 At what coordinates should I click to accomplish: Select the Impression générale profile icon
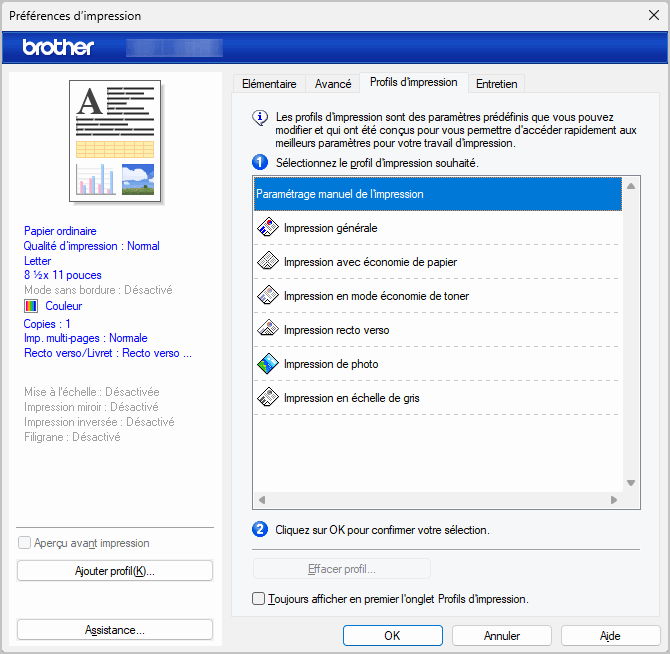pos(267,228)
